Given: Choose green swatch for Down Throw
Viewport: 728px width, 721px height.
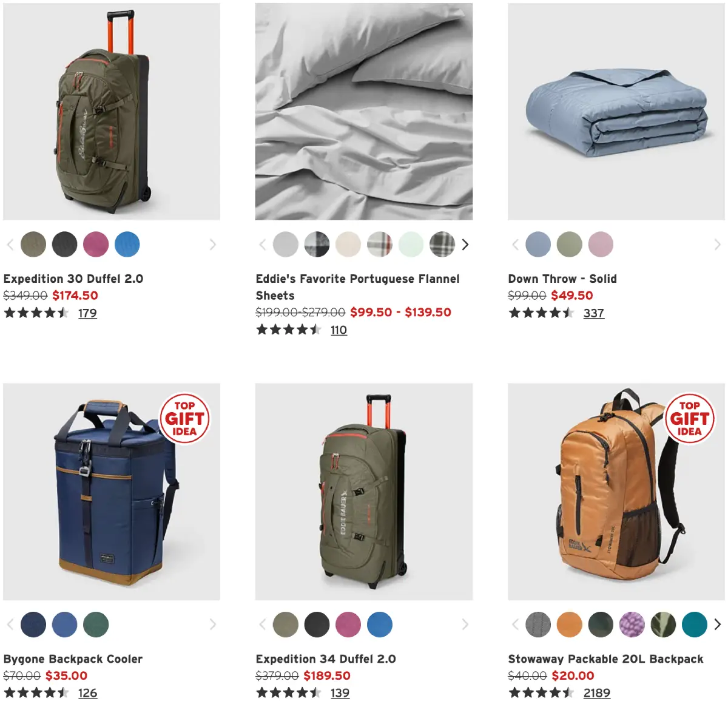Looking at the screenshot, I should click(x=570, y=245).
